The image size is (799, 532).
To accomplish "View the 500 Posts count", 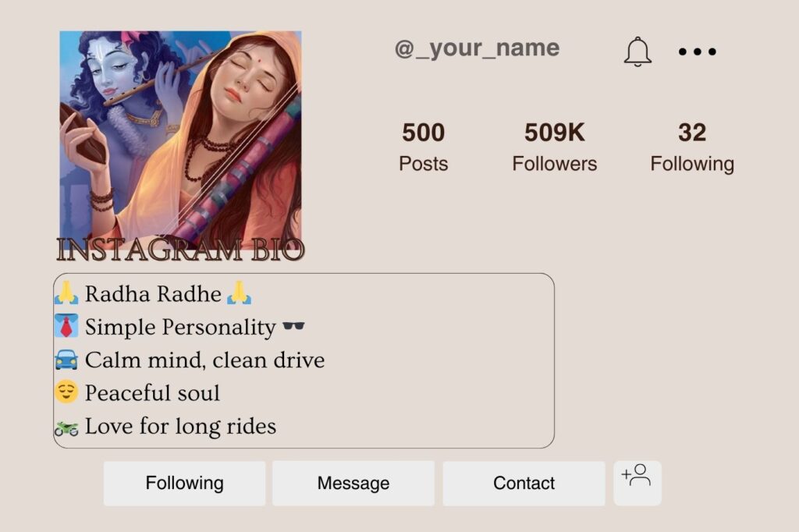I will point(423,147).
